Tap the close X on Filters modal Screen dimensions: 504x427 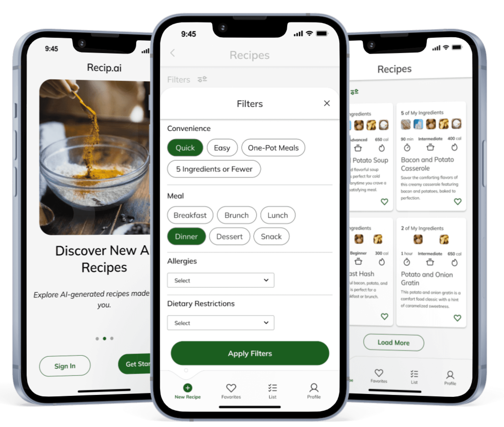[327, 103]
